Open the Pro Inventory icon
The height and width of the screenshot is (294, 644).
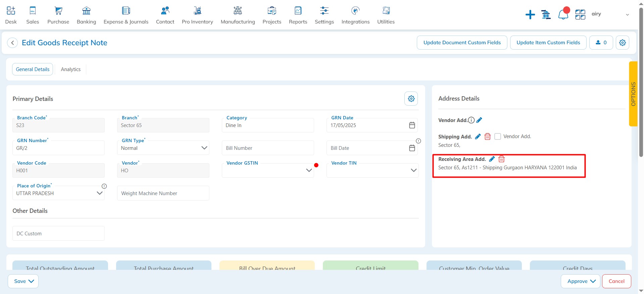pyautogui.click(x=197, y=11)
